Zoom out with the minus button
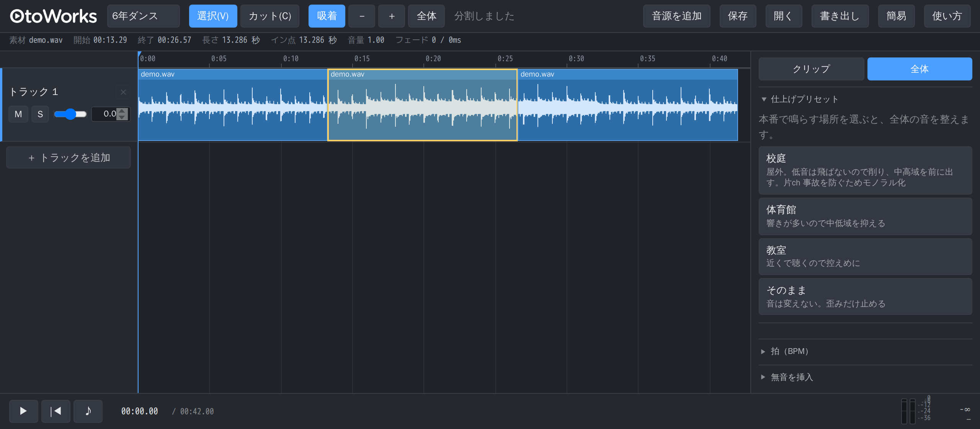Viewport: 980px width, 429px height. click(361, 16)
